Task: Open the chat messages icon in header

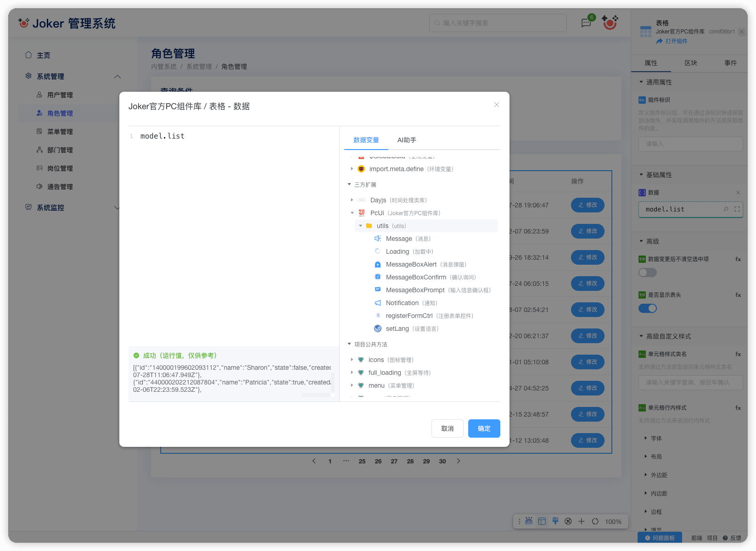Action: 586,23
